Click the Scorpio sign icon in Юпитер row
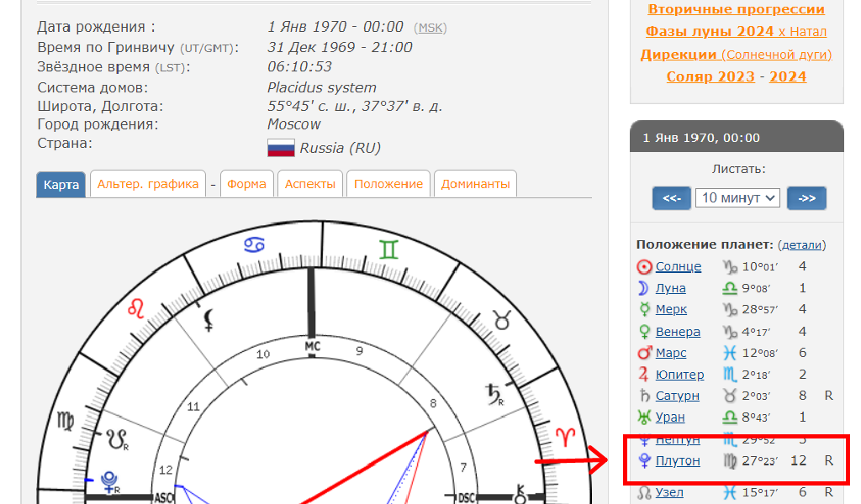This screenshot has height=504, width=861. (730, 375)
